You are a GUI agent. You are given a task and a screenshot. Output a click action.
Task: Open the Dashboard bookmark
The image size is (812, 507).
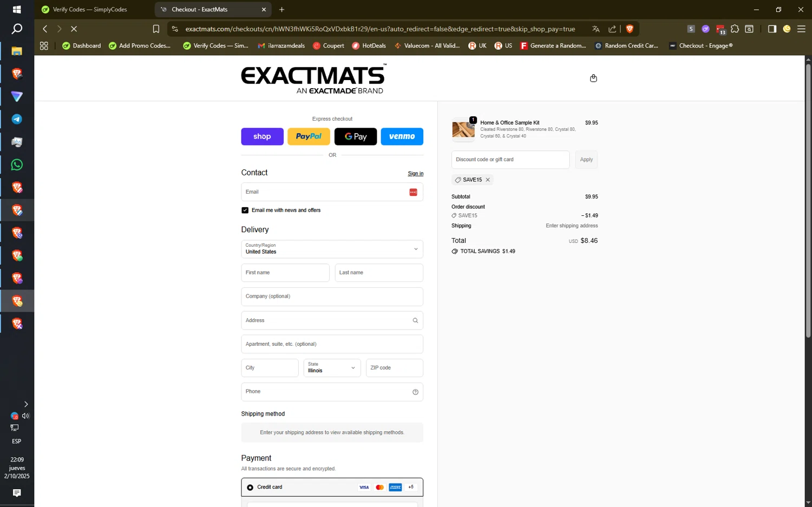click(82, 46)
